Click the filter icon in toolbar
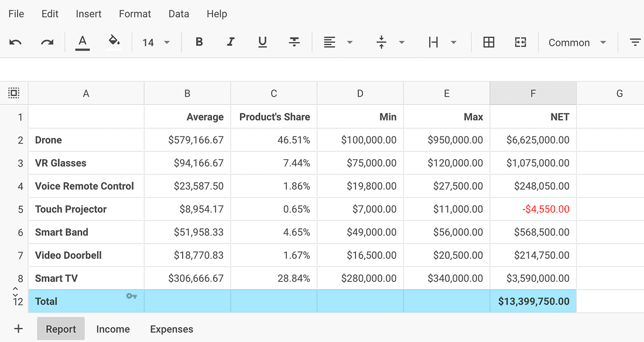This screenshot has height=342, width=644. 635,42
